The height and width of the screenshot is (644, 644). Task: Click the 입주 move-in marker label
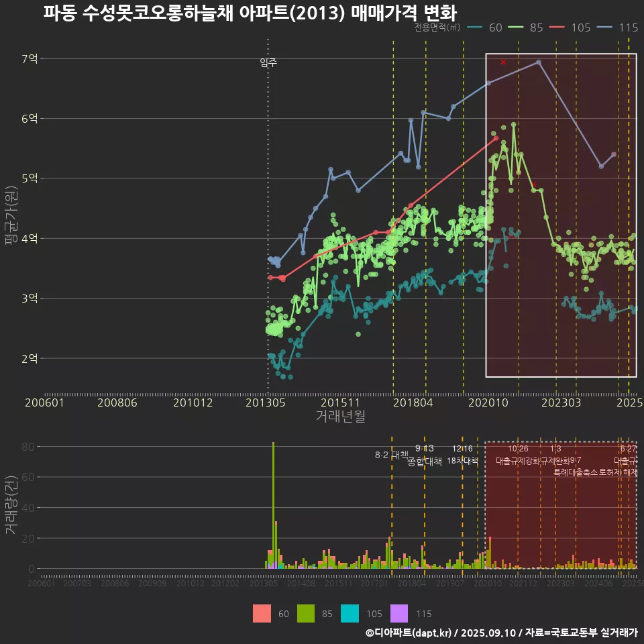click(268, 62)
